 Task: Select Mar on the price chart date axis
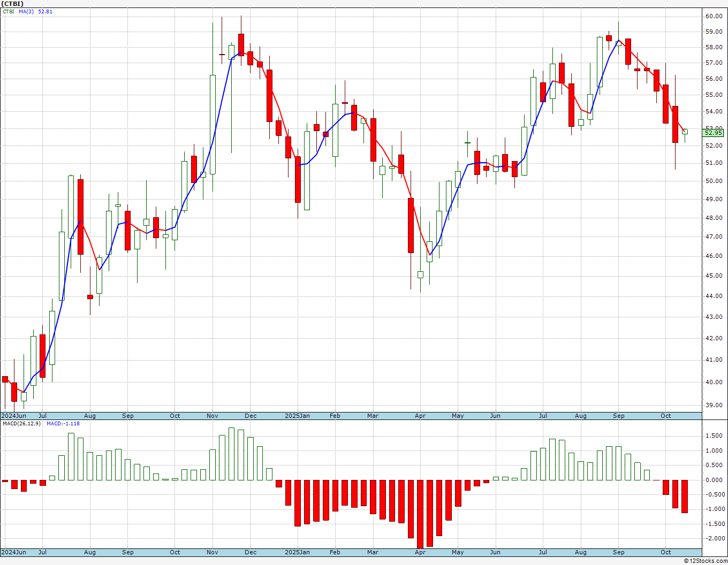click(373, 416)
